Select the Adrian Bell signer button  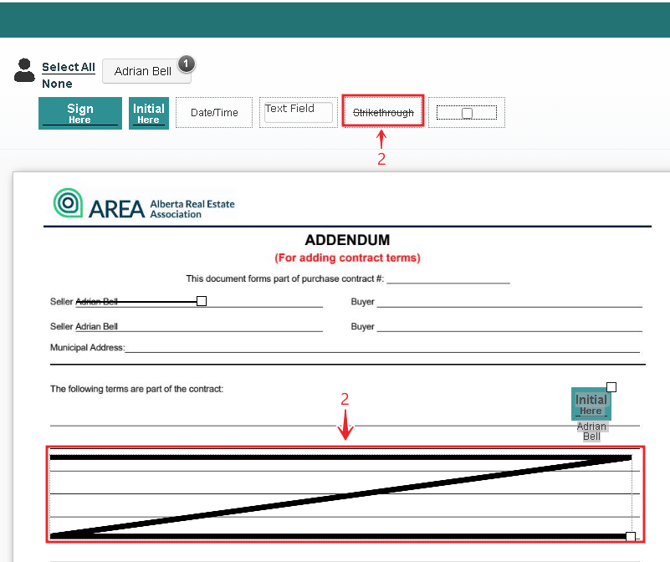tap(143, 71)
